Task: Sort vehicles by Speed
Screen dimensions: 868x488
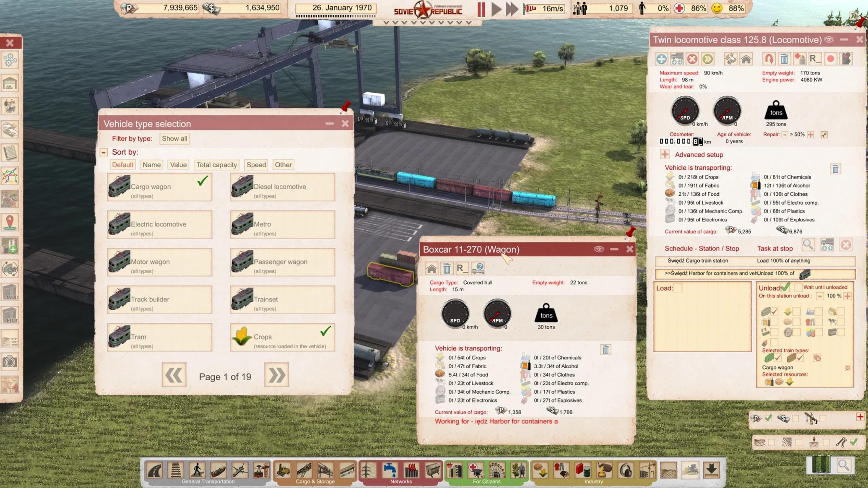Action: click(256, 165)
